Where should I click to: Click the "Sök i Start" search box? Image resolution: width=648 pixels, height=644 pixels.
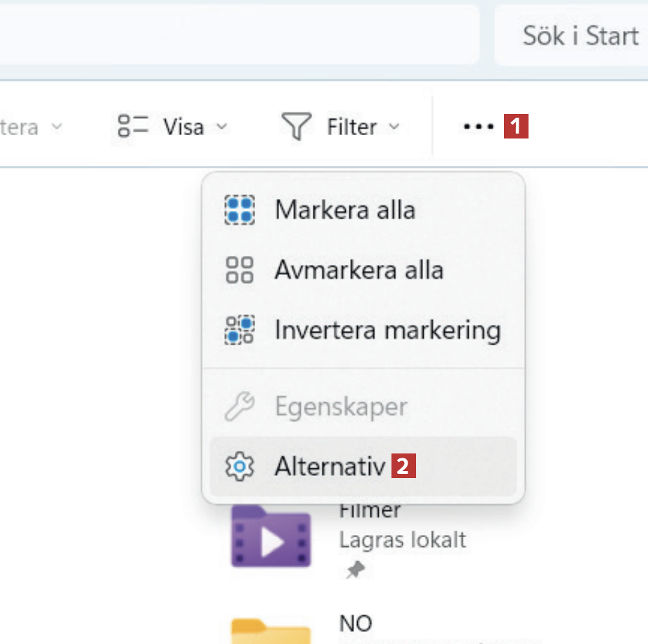click(x=579, y=35)
